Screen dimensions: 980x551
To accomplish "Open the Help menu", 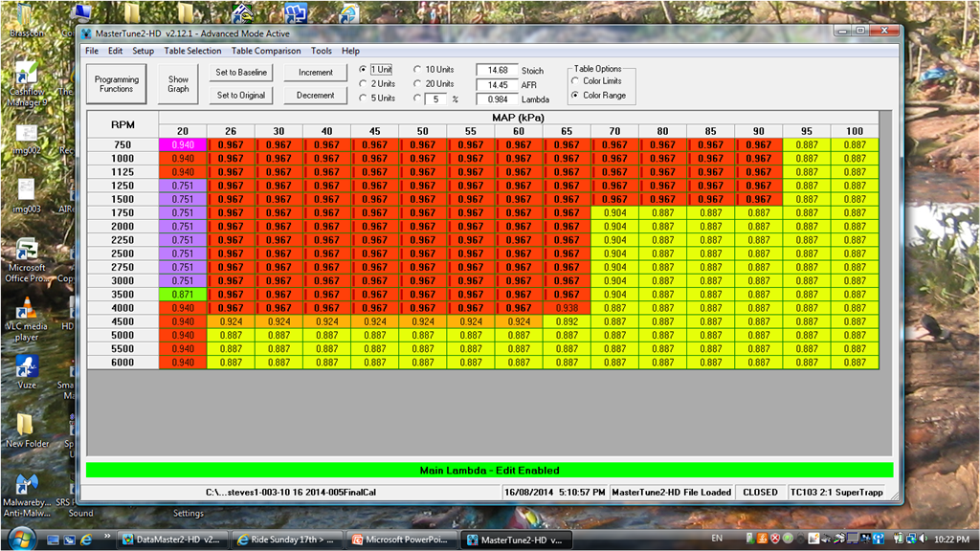I will coord(350,51).
